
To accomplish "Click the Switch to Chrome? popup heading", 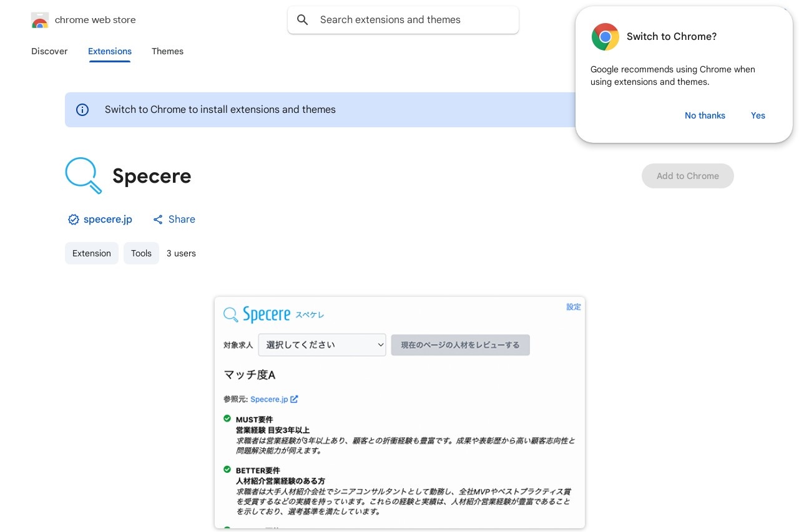I will [x=672, y=37].
